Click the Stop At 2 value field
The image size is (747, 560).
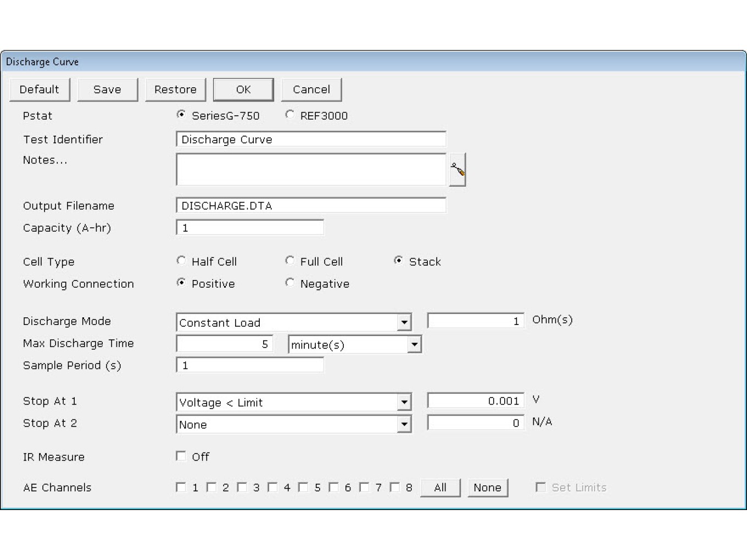[476, 423]
